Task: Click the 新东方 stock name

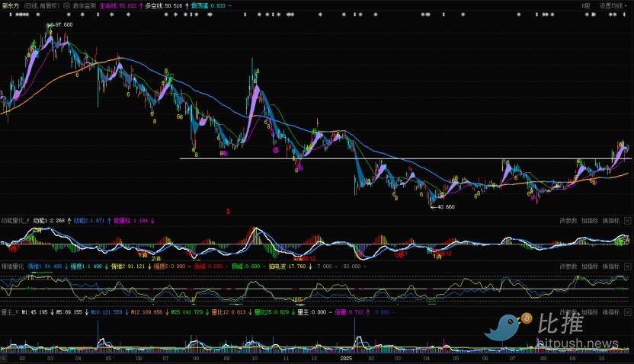Action: coord(11,6)
